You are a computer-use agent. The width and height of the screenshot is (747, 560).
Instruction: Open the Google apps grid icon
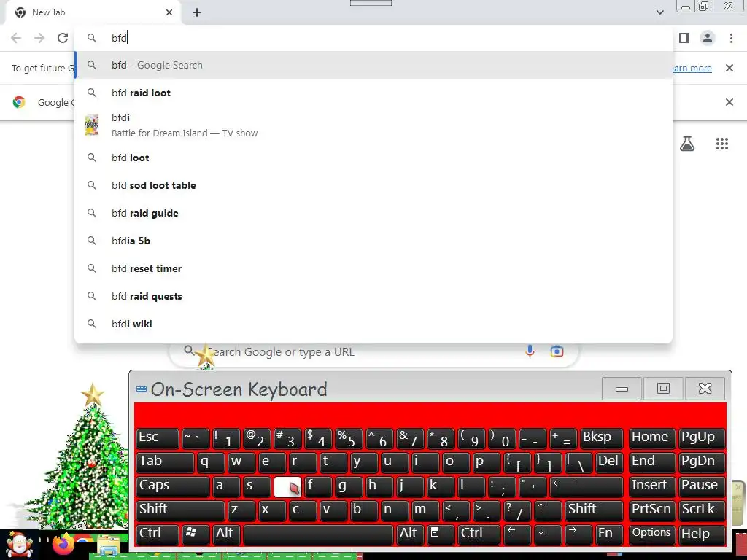coord(722,144)
